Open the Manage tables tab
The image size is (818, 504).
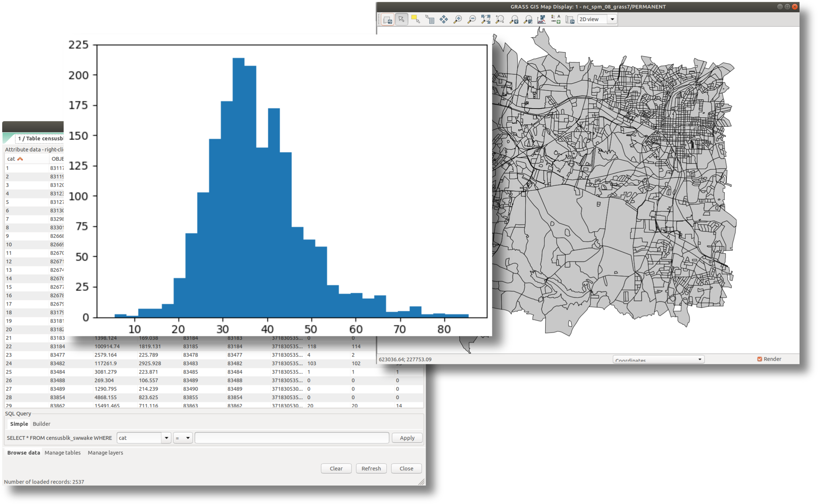[x=62, y=453]
